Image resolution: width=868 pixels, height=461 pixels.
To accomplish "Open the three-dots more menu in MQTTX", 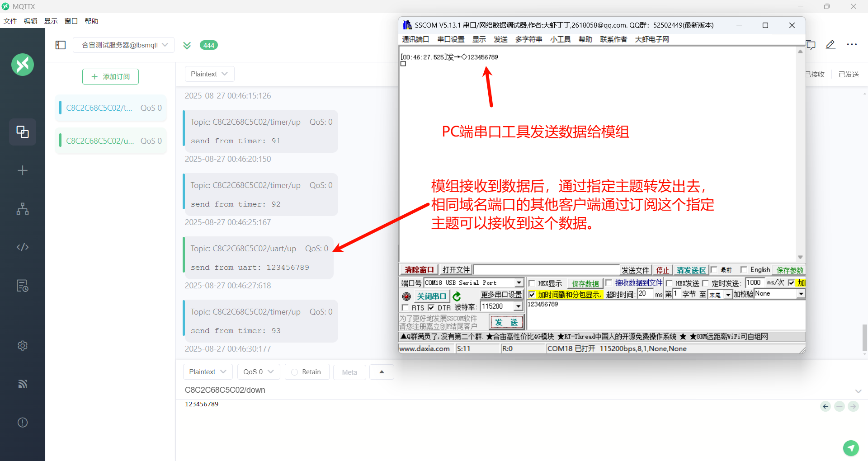I will (852, 45).
